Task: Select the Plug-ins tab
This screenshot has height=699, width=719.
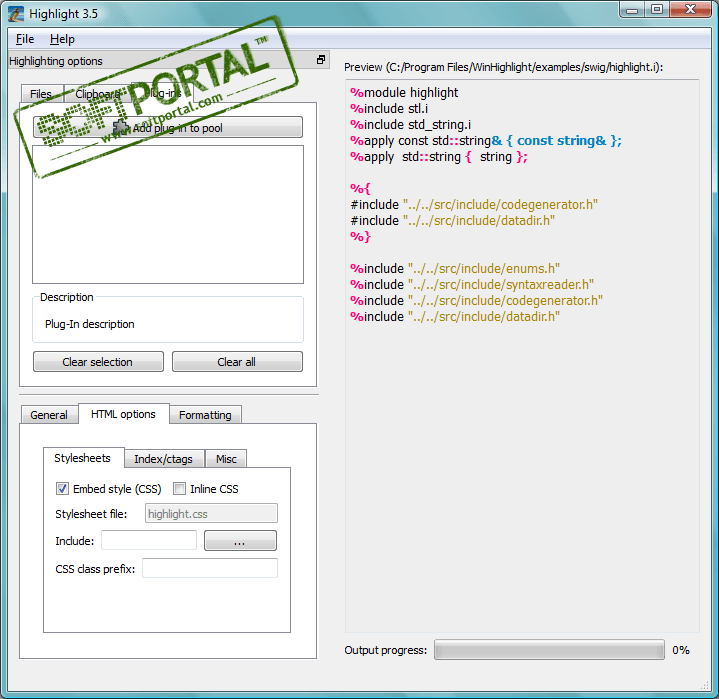Action: click(x=162, y=93)
